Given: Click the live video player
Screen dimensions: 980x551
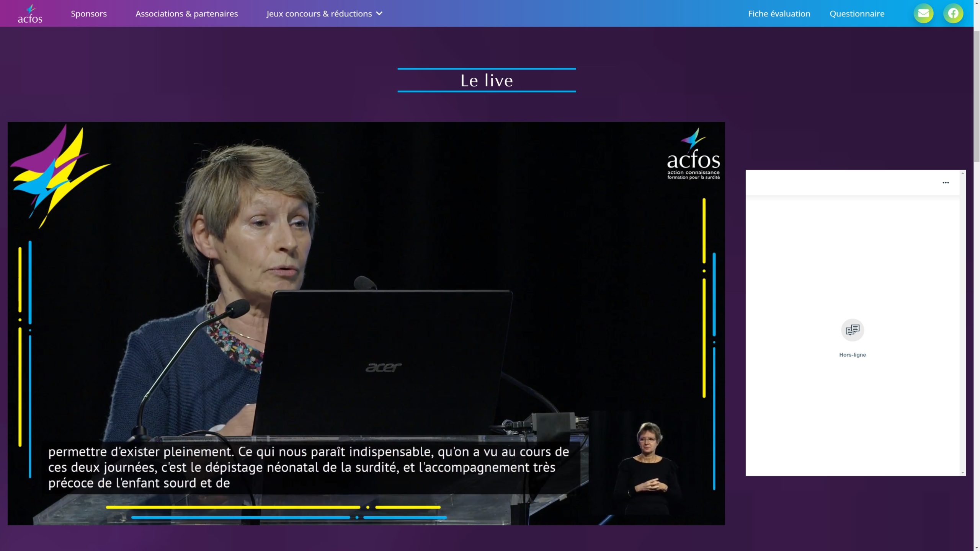Looking at the screenshot, I should pyautogui.click(x=366, y=323).
